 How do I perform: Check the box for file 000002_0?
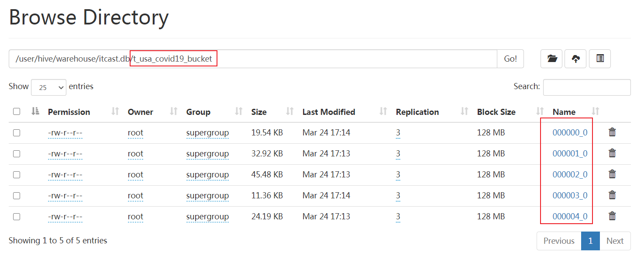(x=17, y=175)
